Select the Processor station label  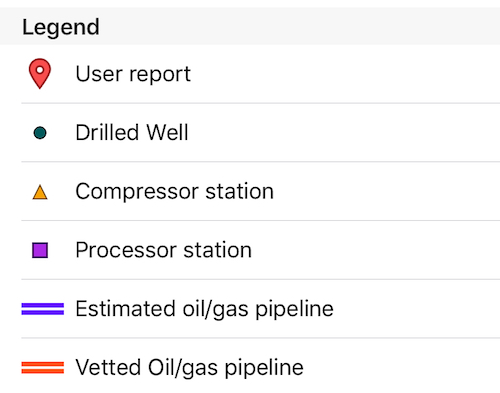164,250
